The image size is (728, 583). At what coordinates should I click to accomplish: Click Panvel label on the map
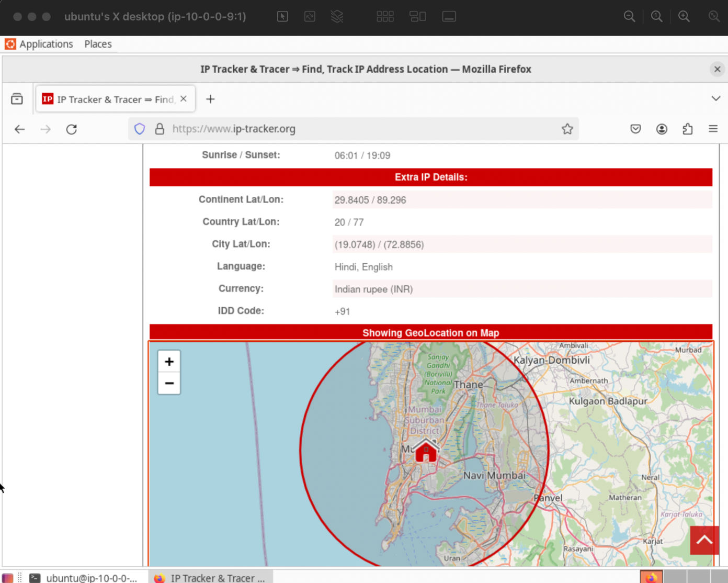(548, 498)
